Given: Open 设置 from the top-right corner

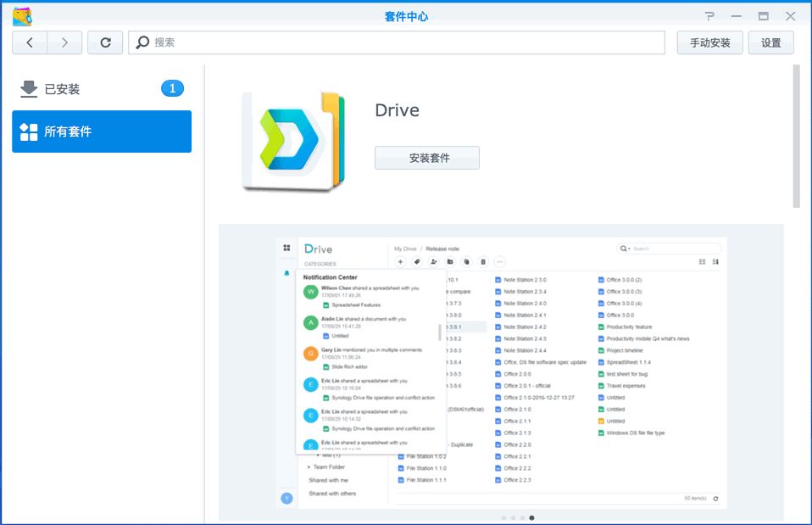Looking at the screenshot, I should click(x=770, y=42).
